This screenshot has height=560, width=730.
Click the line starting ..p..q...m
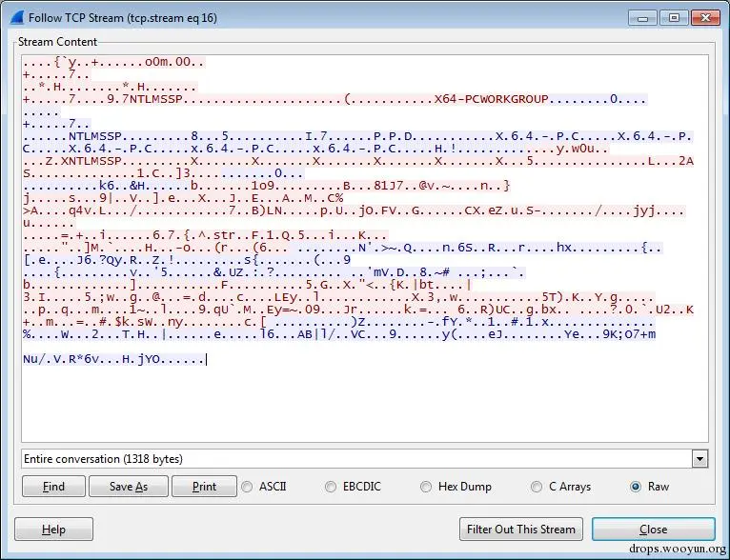tap(358, 310)
